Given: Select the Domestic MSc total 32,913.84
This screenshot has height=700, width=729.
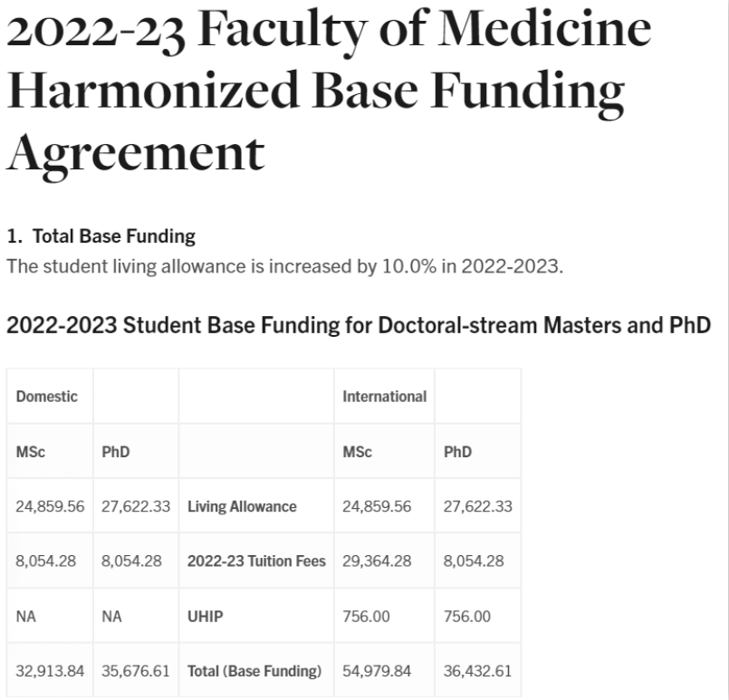Looking at the screenshot, I should tap(51, 672).
